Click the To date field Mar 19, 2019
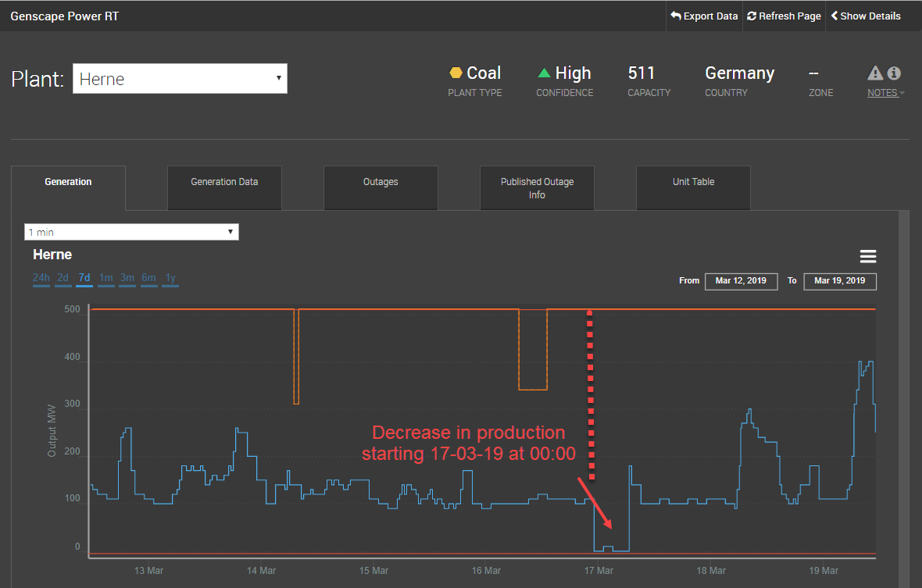This screenshot has width=922, height=588. tap(840, 281)
